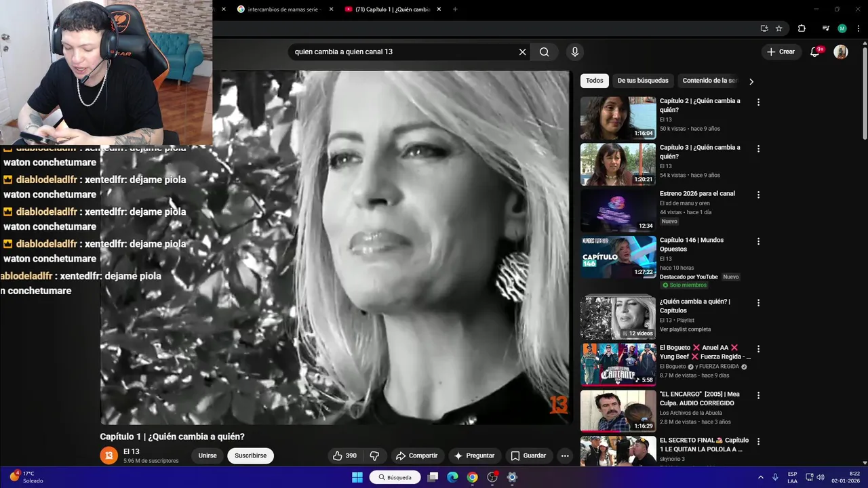Viewport: 868px width, 488px height.
Task: Open the YouTube account avatar menu
Action: coord(841,52)
